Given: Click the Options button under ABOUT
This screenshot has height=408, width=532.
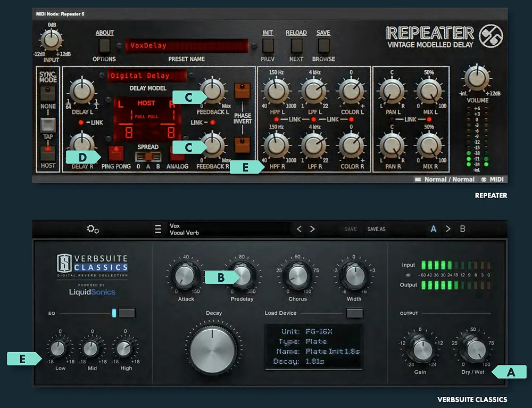Looking at the screenshot, I should (x=104, y=45).
